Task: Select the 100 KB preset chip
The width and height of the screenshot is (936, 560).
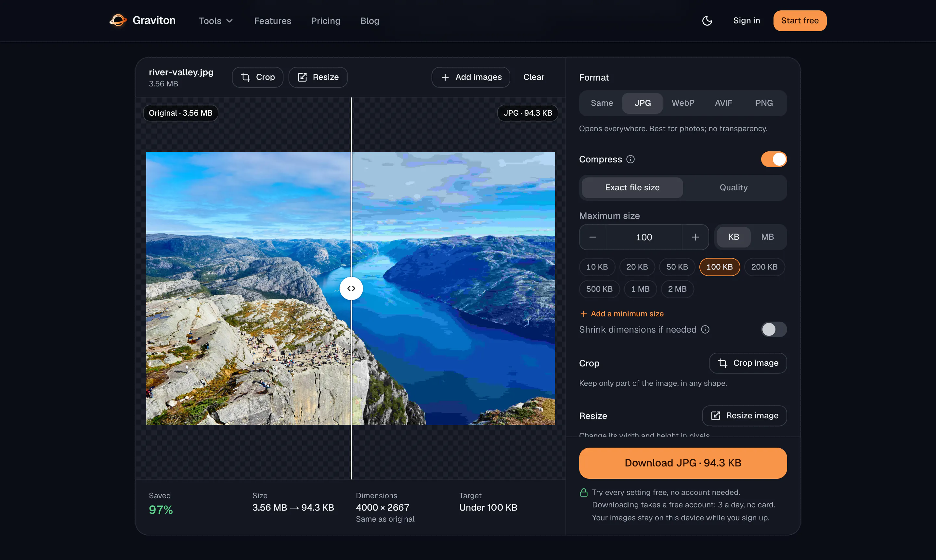Action: pos(719,267)
